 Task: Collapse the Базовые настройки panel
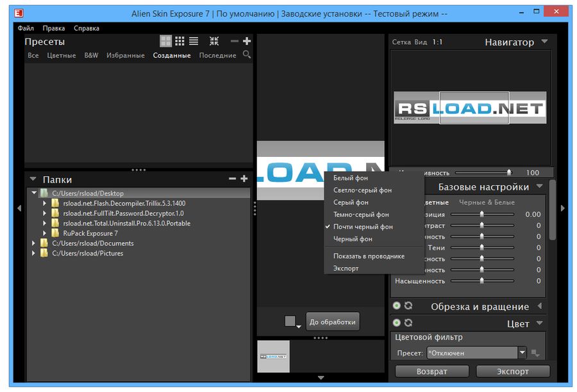pyautogui.click(x=539, y=186)
